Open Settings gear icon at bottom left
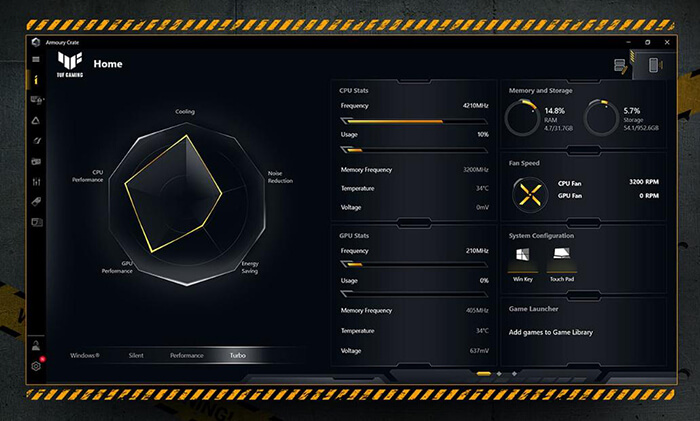This screenshot has height=421, width=700. [x=36, y=366]
